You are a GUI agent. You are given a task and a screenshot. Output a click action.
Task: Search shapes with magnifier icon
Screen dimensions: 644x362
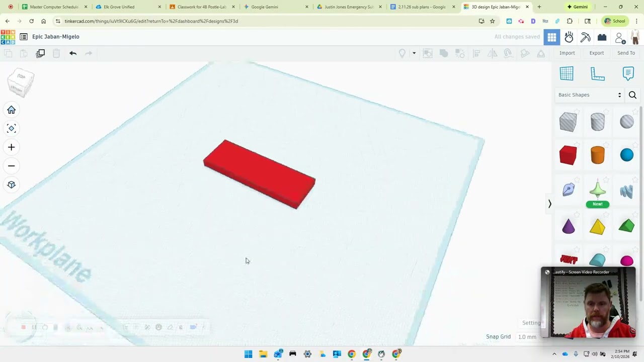click(633, 95)
